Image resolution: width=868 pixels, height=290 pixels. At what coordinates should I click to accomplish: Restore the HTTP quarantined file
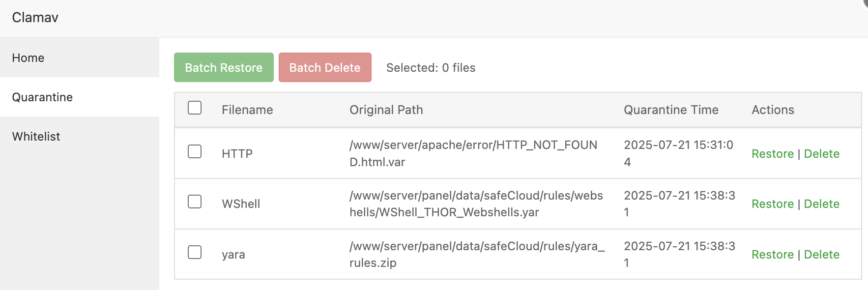click(x=773, y=154)
